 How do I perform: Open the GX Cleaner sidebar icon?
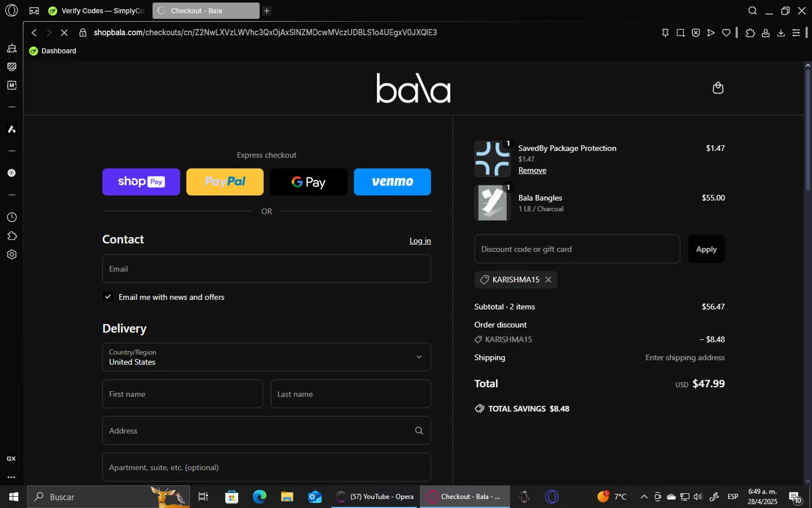(x=11, y=48)
